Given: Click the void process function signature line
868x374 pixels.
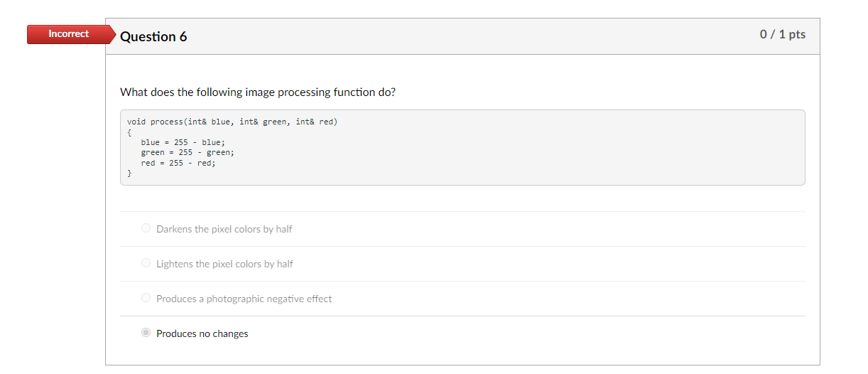Looking at the screenshot, I should tap(232, 122).
